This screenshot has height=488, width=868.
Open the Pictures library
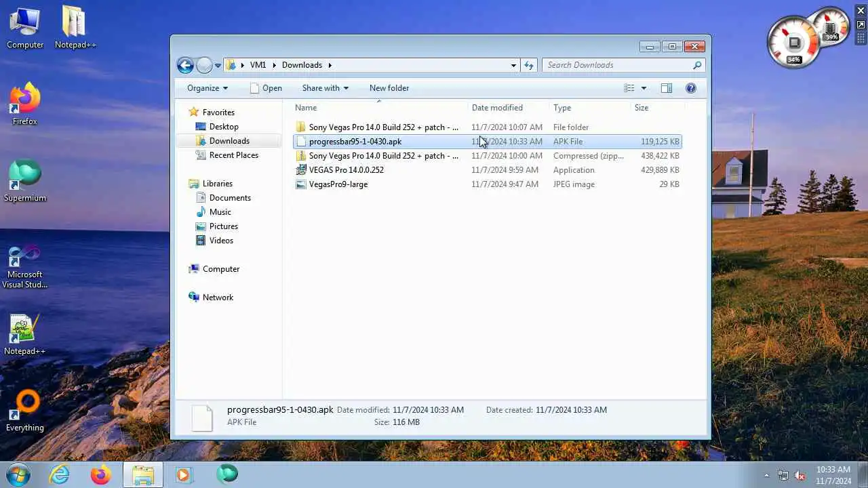pos(224,226)
